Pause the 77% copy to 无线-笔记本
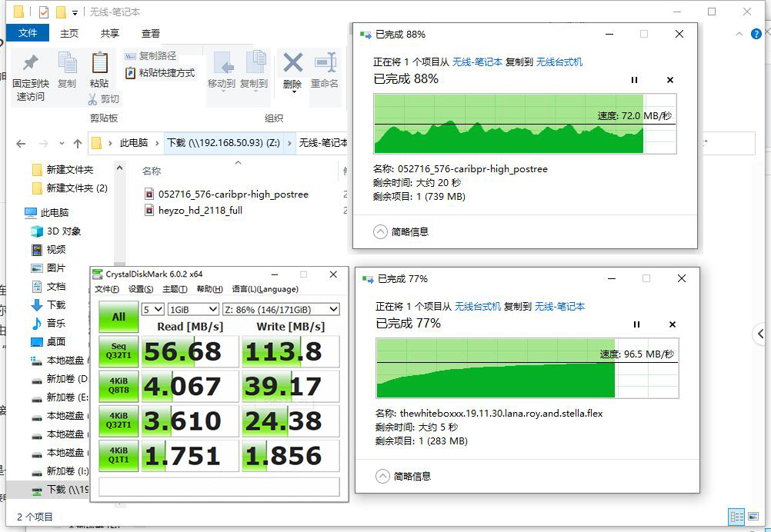 coord(636,324)
